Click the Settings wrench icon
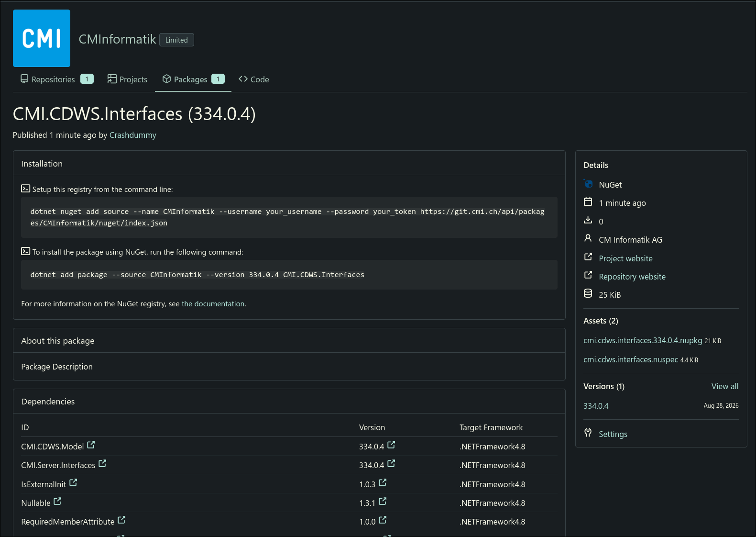This screenshot has width=756, height=537. pyautogui.click(x=588, y=433)
